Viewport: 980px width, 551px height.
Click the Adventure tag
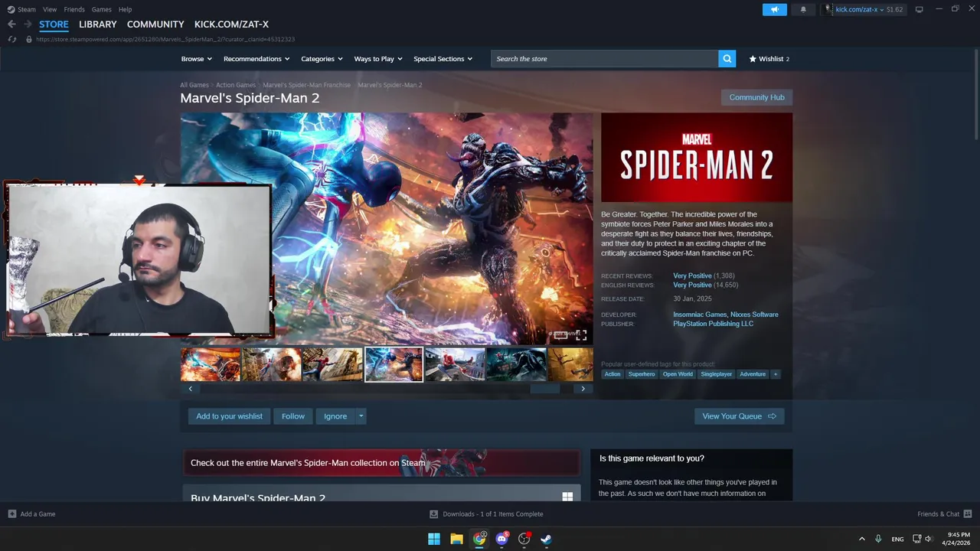coord(753,374)
